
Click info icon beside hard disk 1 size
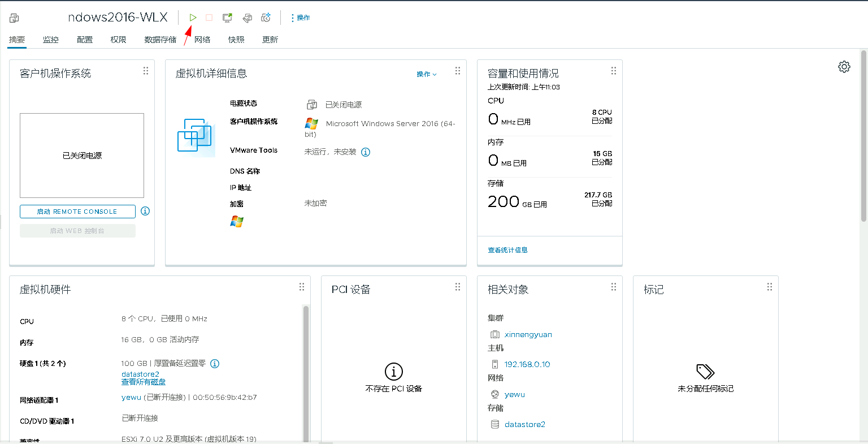click(x=215, y=364)
